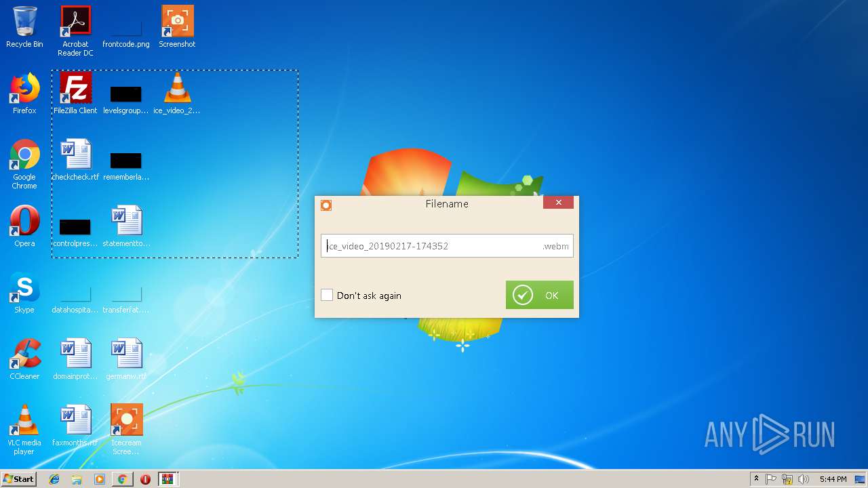Select the VLC media player shortcut
Image resolution: width=868 pixels, height=488 pixels.
click(x=24, y=430)
